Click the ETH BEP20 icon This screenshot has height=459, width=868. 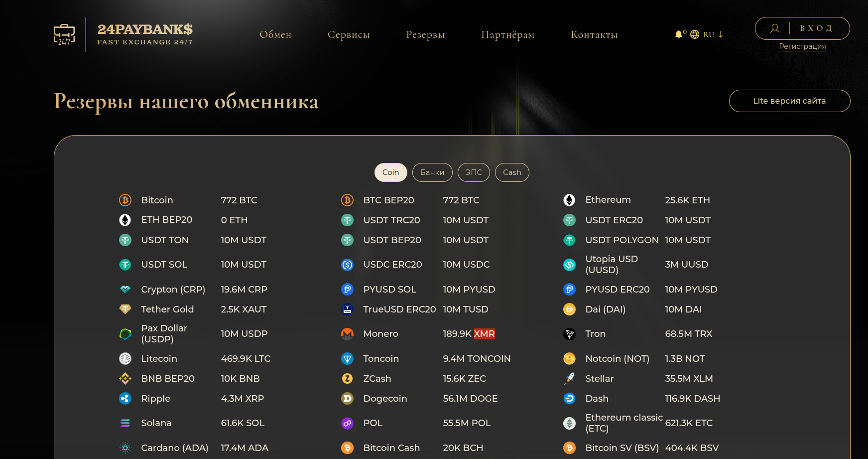click(x=125, y=220)
